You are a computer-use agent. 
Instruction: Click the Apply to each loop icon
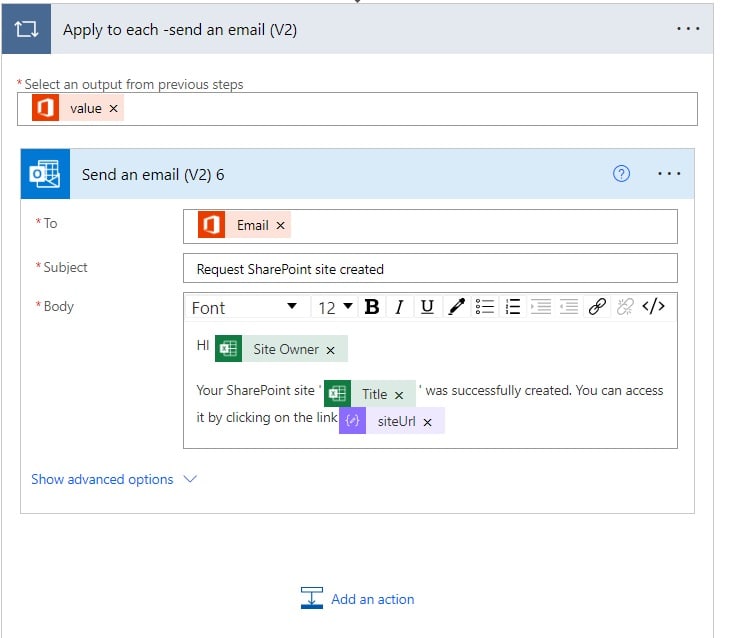pyautogui.click(x=26, y=29)
